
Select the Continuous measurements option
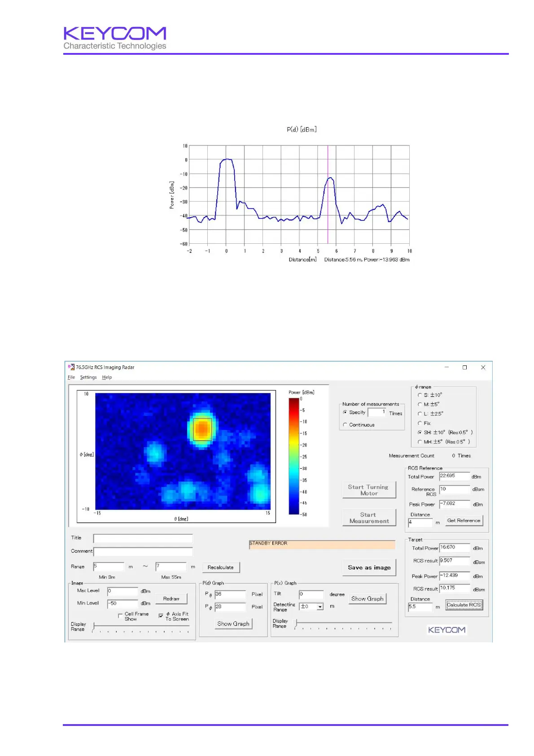point(345,425)
